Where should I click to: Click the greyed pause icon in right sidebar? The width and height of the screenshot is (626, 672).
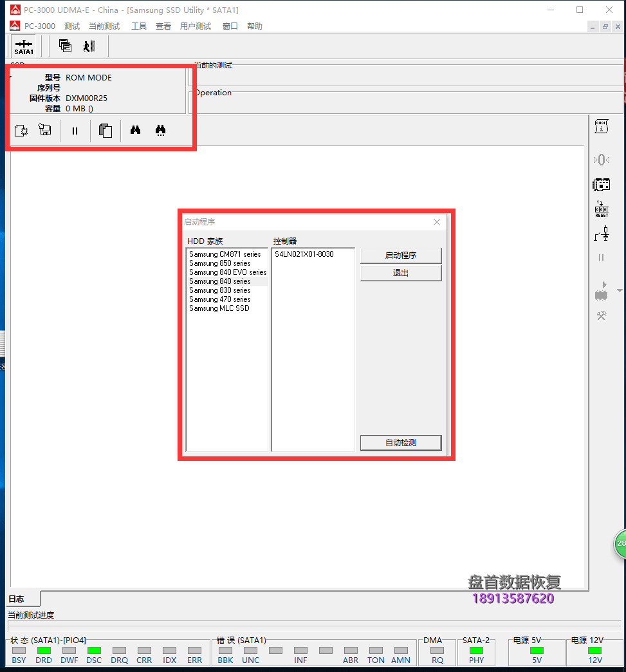(601, 257)
